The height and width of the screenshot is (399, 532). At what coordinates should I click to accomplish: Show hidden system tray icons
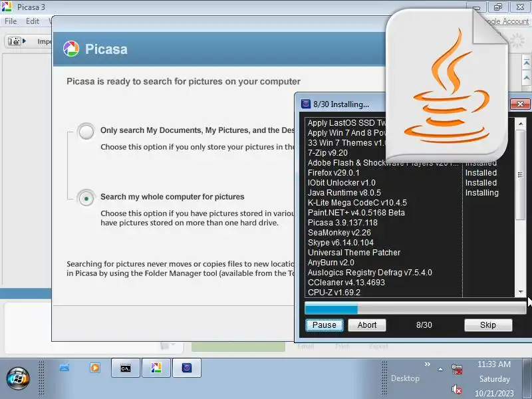coord(440,370)
